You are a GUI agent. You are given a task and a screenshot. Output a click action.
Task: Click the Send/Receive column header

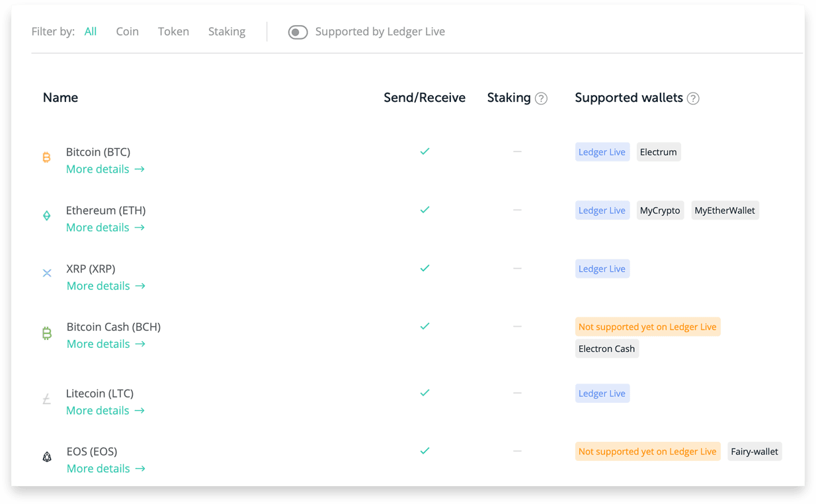(x=425, y=98)
